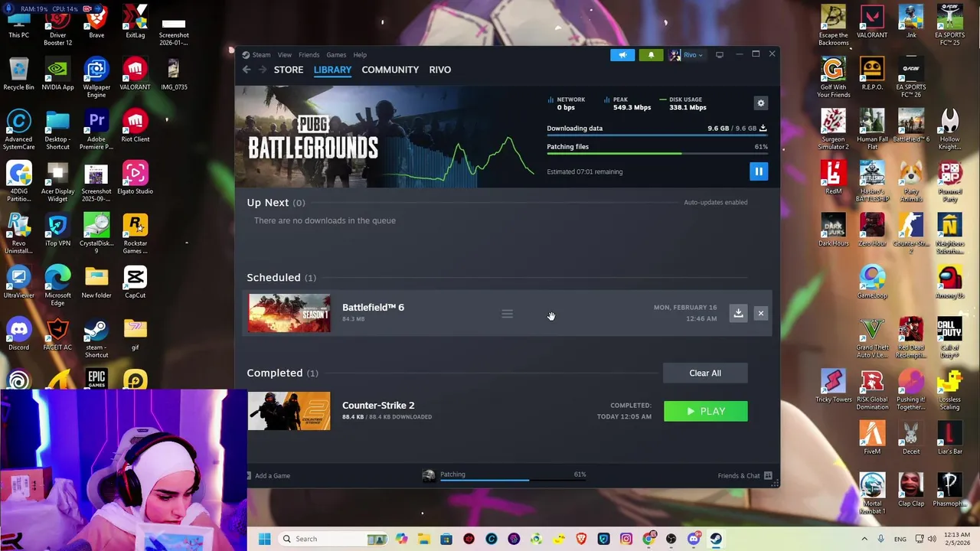Open the Games menu

pyautogui.click(x=336, y=55)
